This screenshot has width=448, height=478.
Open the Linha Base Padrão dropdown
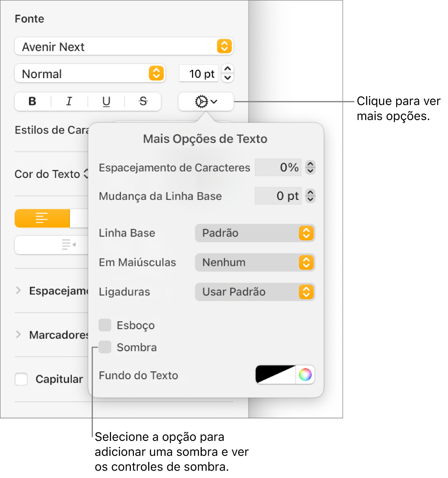click(255, 233)
